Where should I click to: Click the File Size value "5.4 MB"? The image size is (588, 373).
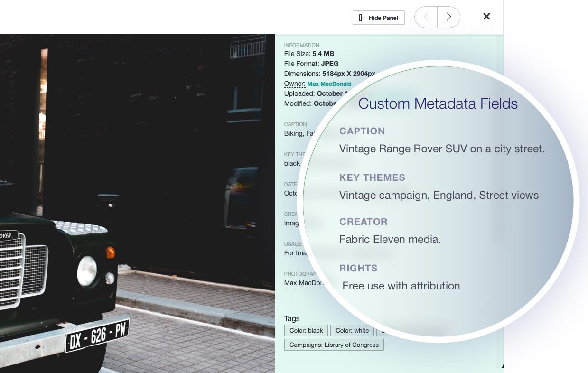[x=330, y=54]
